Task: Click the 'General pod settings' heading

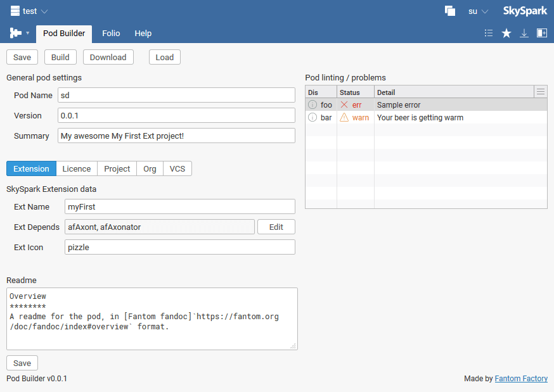Action: [44, 78]
